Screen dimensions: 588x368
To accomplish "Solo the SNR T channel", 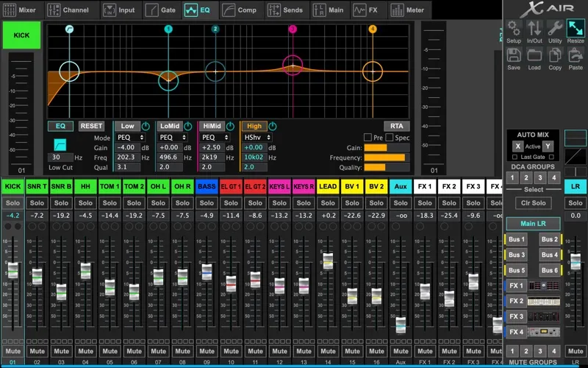I will pyautogui.click(x=37, y=203).
